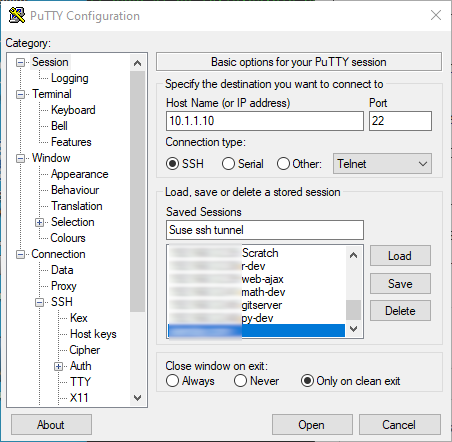Open the Data category
The image size is (452, 442).
coord(62,270)
